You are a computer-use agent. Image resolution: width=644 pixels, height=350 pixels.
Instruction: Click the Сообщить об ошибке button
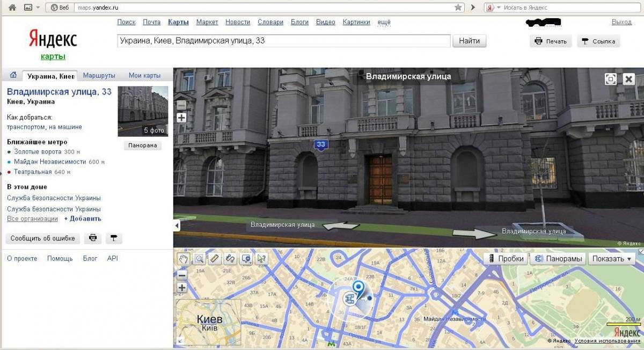[43, 238]
